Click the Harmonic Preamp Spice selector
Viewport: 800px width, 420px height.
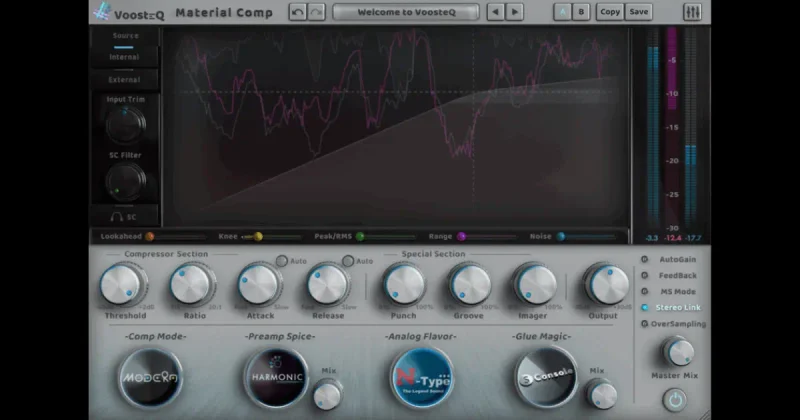pyautogui.click(x=277, y=378)
